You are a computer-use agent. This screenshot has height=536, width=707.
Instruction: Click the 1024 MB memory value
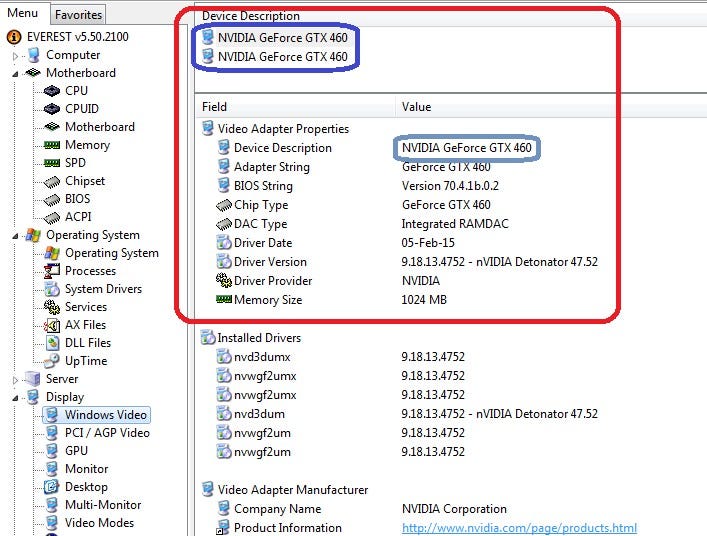(424, 300)
